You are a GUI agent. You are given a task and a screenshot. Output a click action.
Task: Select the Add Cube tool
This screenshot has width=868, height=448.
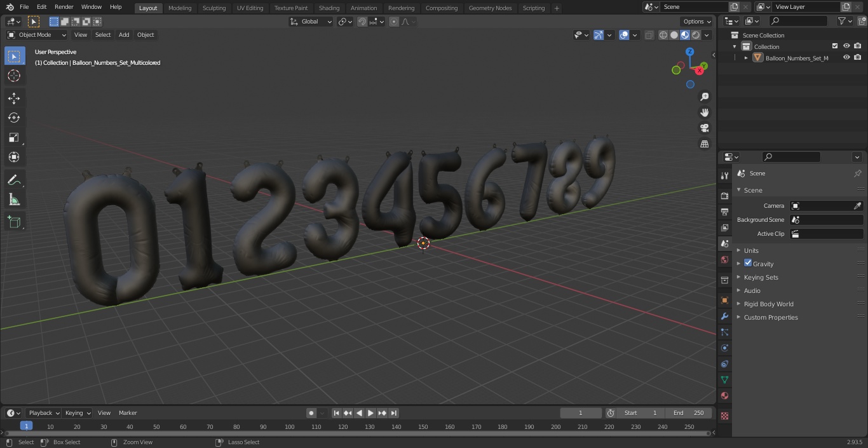[14, 222]
